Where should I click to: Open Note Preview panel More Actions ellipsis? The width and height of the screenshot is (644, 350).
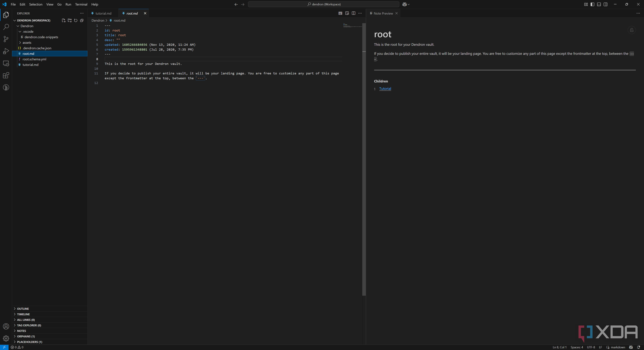pos(638,13)
